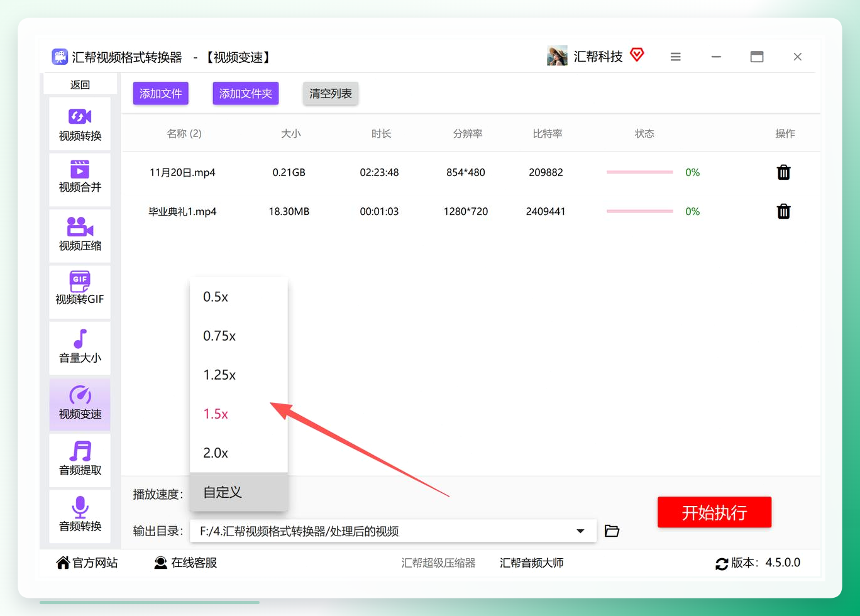The image size is (860, 616).
Task: Click the 1280*720 resolution cell
Action: click(466, 211)
